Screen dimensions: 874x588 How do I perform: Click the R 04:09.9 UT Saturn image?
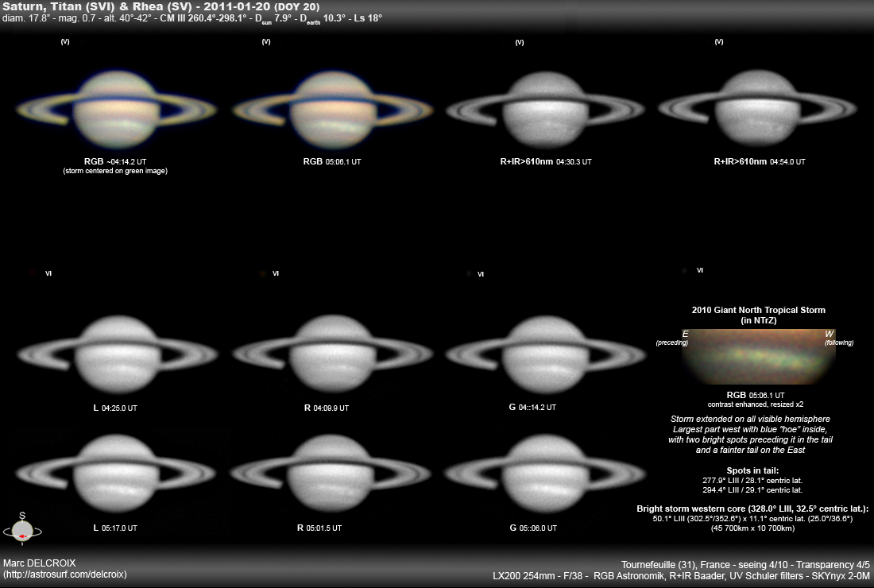pyautogui.click(x=332, y=354)
